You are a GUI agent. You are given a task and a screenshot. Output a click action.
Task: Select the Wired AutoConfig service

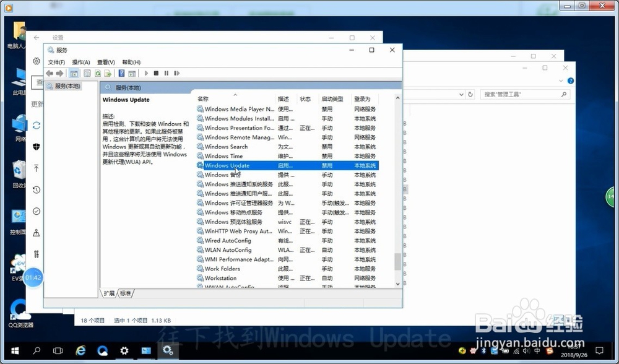tap(287, 240)
